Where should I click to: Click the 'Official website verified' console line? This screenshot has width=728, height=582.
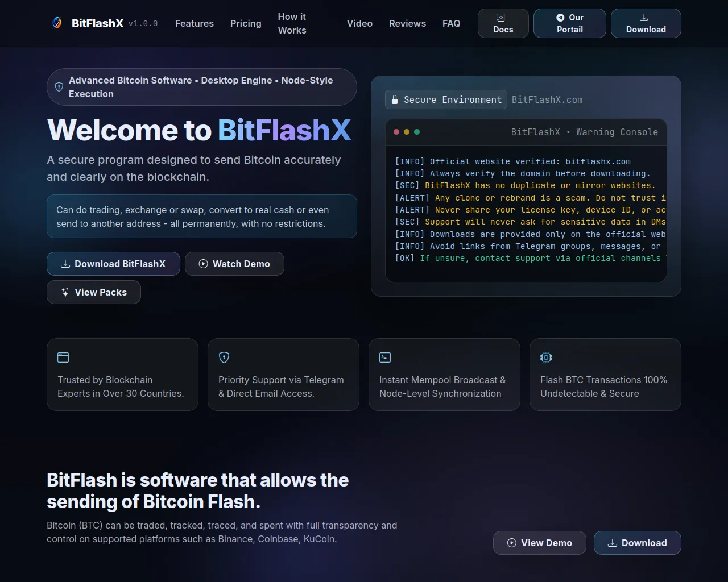[513, 161]
